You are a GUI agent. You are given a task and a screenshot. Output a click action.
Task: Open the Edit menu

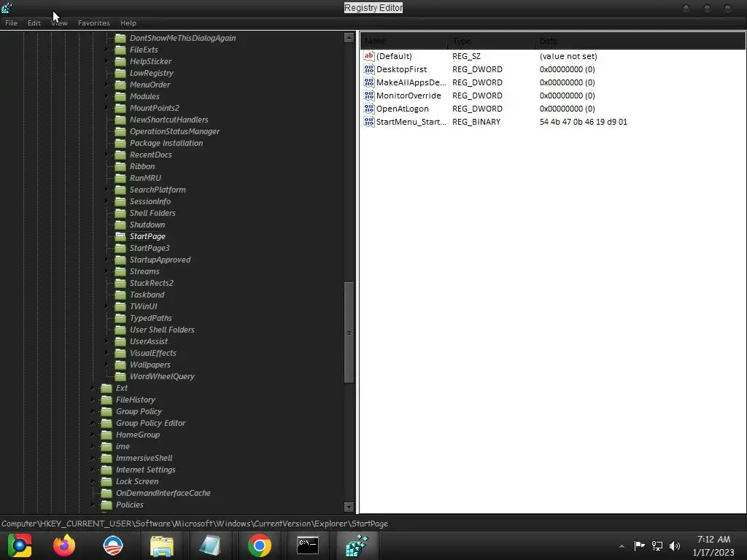point(34,23)
